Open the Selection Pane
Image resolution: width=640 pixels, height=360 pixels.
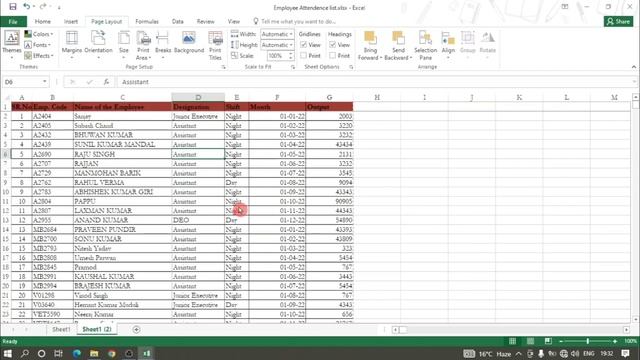[425, 45]
